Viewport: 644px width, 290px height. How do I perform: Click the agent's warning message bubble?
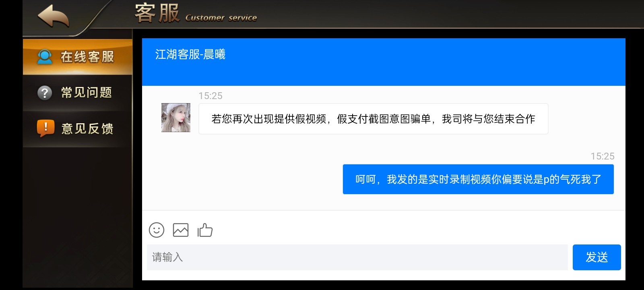point(374,119)
